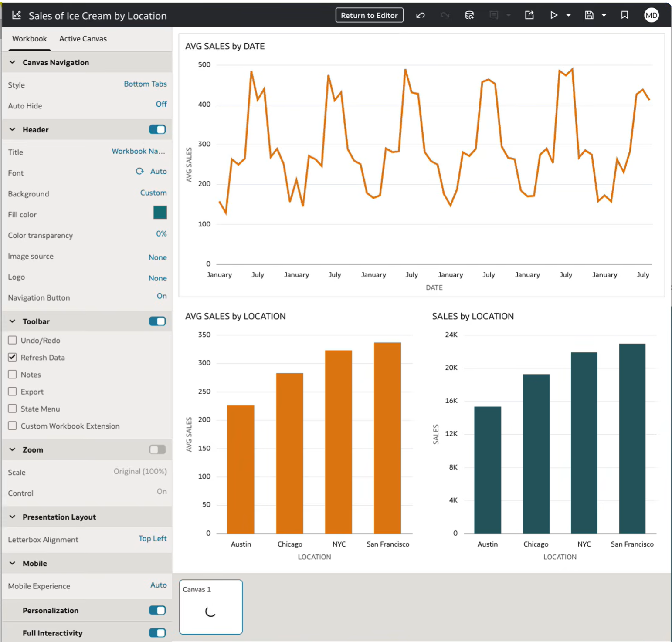This screenshot has height=642, width=672.
Task: Click the Save disk icon
Action: pos(589,15)
